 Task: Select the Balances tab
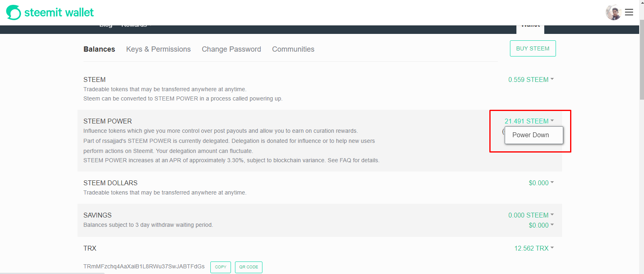(99, 49)
